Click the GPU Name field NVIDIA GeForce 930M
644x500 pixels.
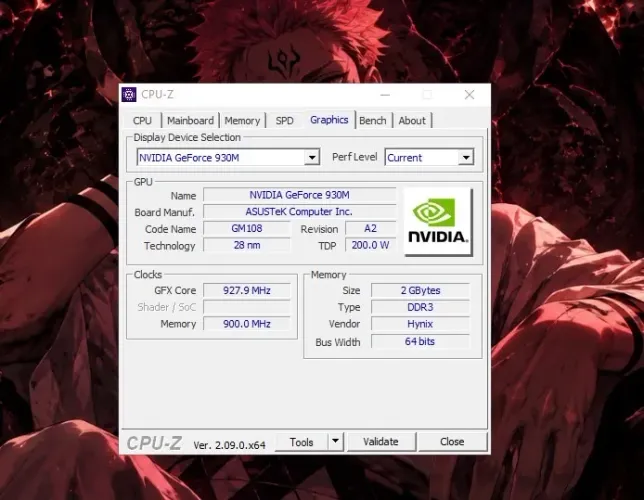pos(300,195)
